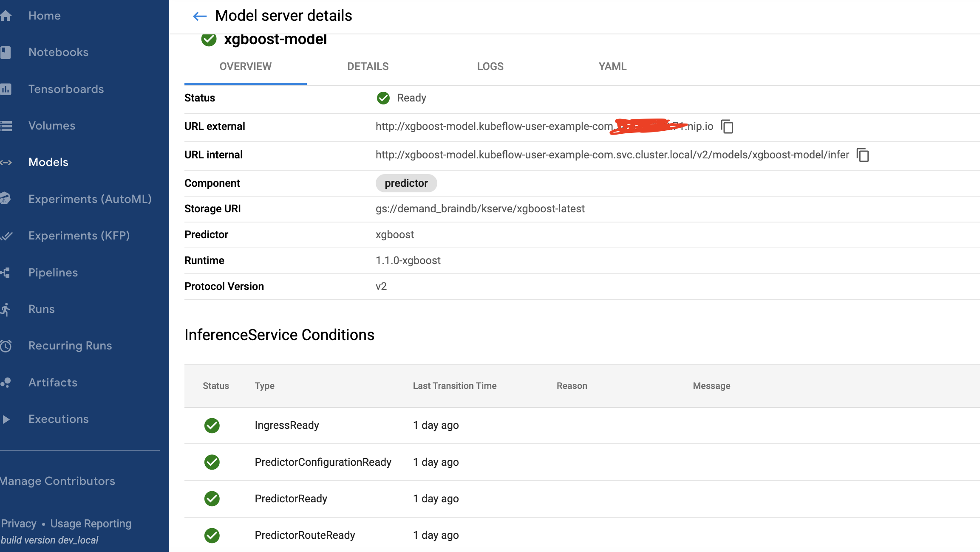Go to Experiments (AutoML) page
The height and width of the screenshot is (552, 980).
[90, 199]
